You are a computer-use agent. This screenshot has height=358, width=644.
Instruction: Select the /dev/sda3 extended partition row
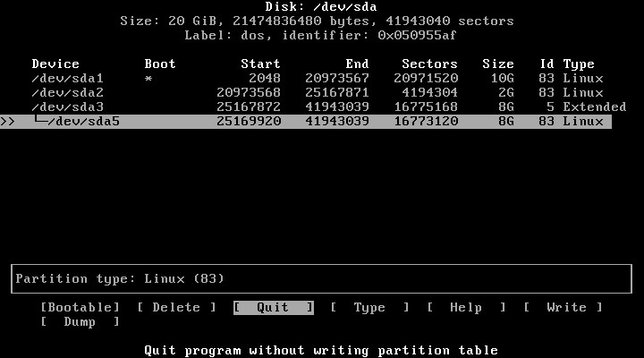(x=328, y=107)
